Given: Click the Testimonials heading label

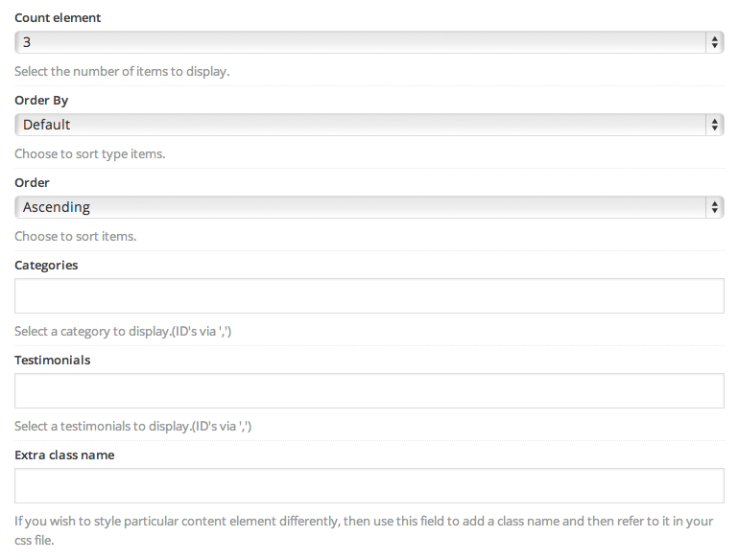Looking at the screenshot, I should click(x=53, y=361).
